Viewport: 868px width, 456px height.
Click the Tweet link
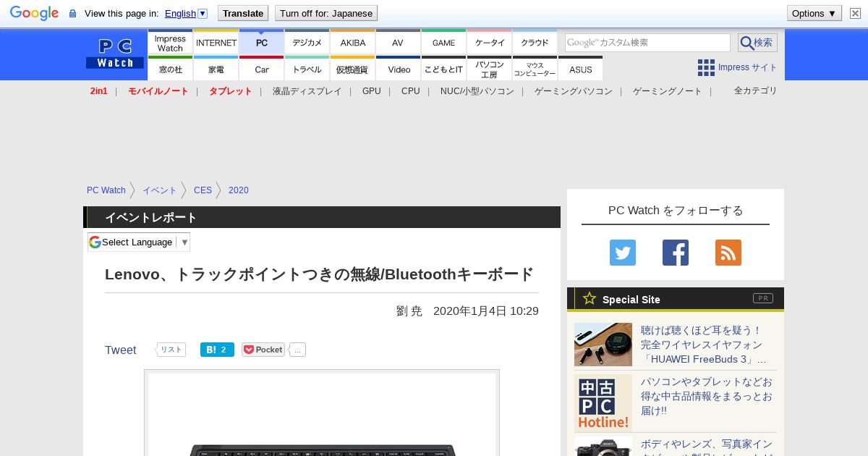pyautogui.click(x=120, y=350)
